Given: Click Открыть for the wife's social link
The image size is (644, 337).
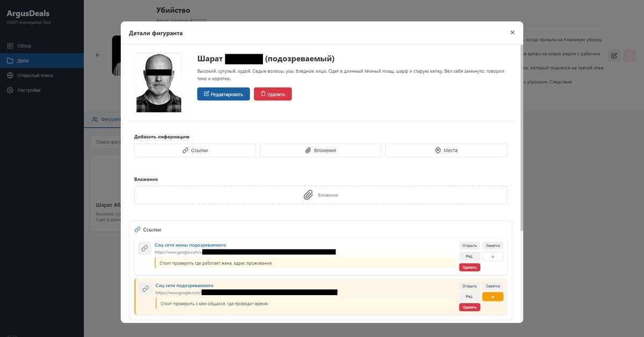Looking at the screenshot, I should pyautogui.click(x=470, y=245).
